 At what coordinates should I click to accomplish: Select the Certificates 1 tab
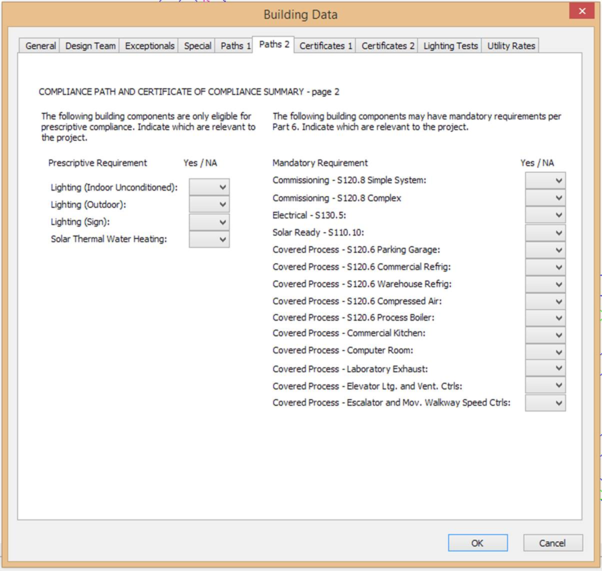coord(326,46)
